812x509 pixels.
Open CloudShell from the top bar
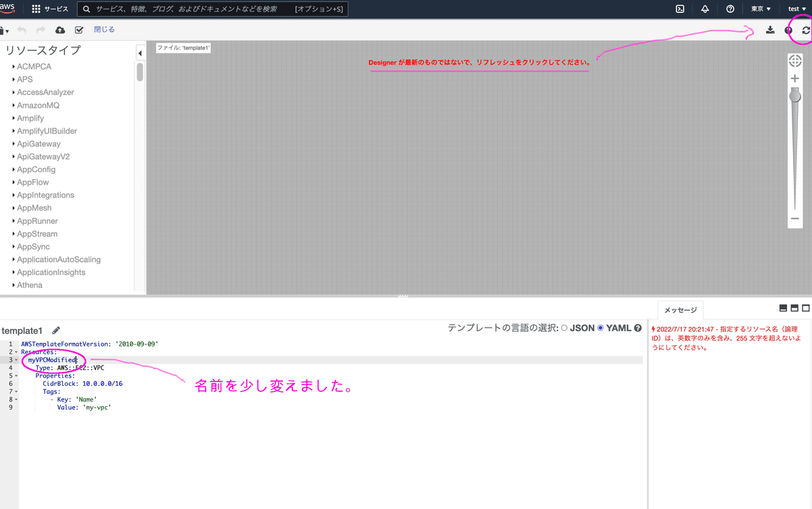[680, 9]
